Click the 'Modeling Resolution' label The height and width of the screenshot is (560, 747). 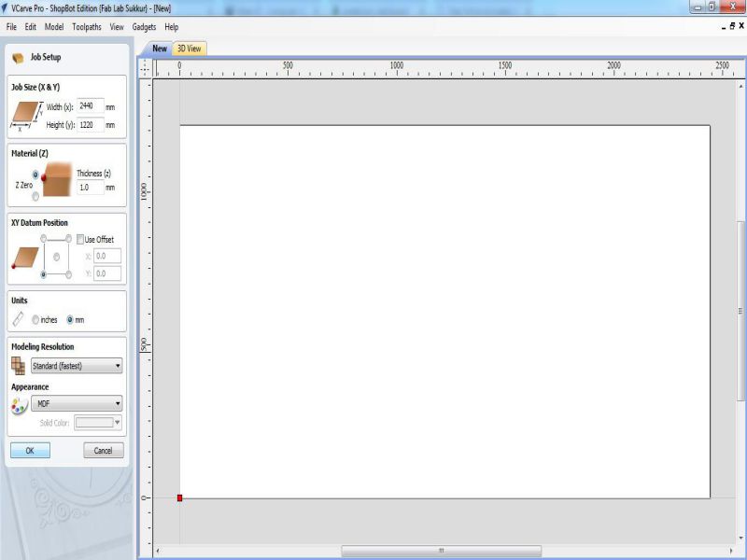tap(43, 346)
